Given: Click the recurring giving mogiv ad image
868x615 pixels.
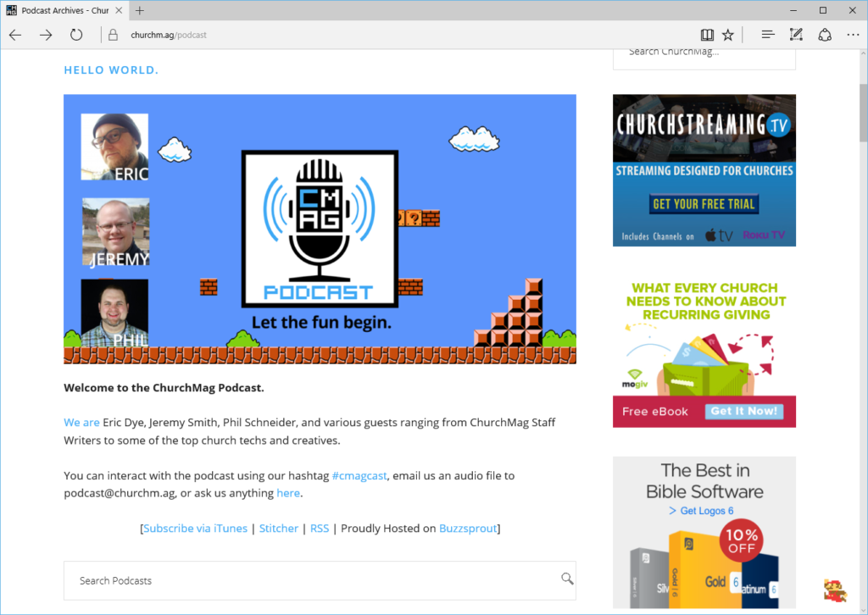Looking at the screenshot, I should 704,352.
